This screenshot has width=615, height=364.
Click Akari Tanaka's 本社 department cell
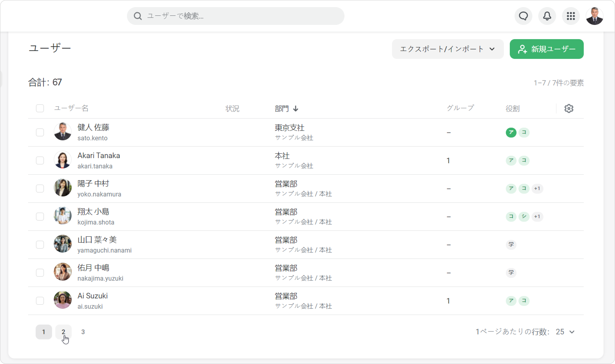tap(282, 156)
